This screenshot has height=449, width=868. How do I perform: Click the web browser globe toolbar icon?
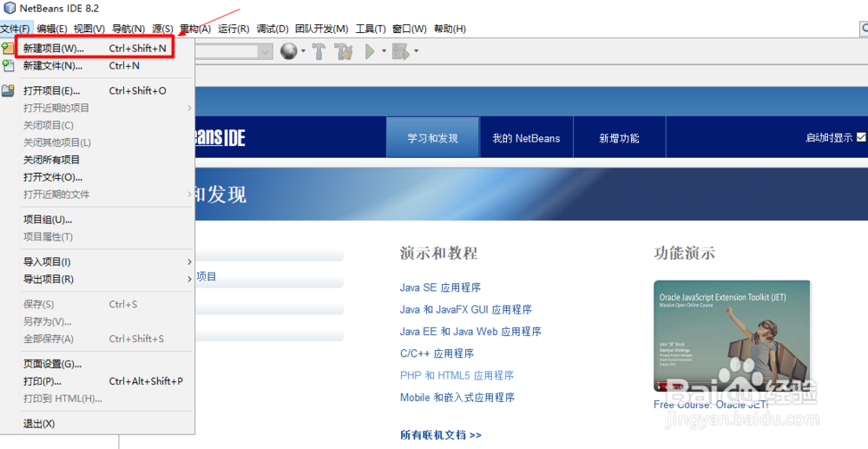click(288, 51)
